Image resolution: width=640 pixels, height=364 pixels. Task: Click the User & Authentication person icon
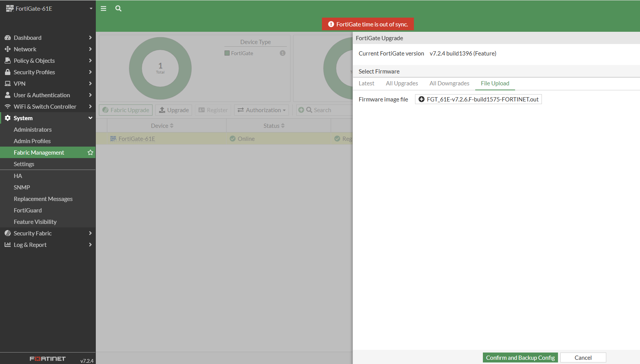coord(8,95)
